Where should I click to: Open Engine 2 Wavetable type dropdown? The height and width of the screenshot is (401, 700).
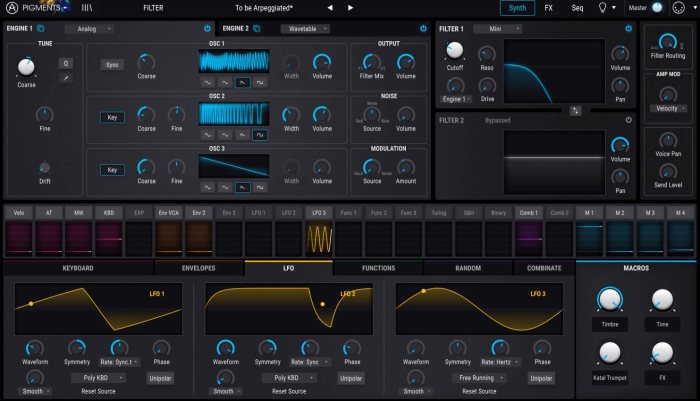pyautogui.click(x=305, y=29)
